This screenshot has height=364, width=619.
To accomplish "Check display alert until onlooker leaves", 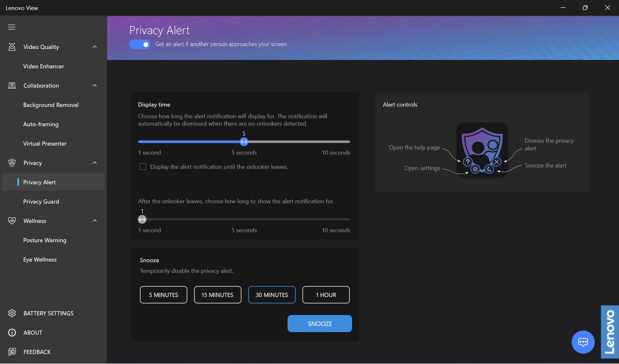I will (x=143, y=167).
